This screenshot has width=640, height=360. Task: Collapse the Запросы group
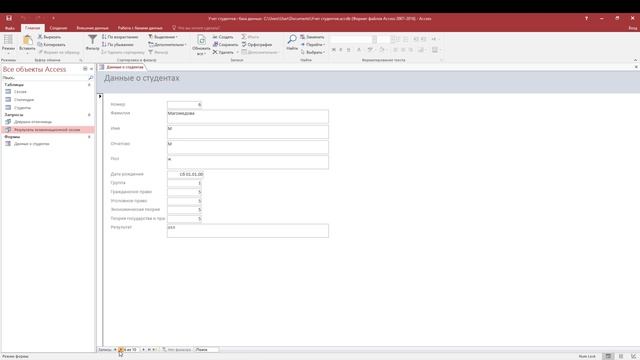(89, 115)
